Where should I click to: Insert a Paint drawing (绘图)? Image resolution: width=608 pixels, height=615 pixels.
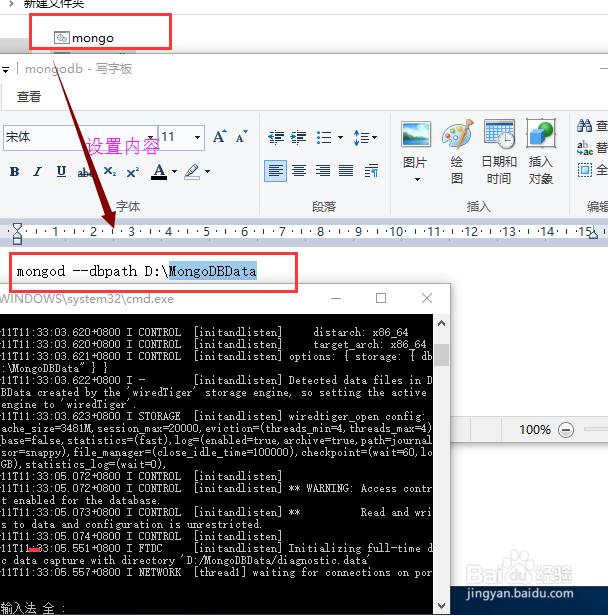point(457,152)
